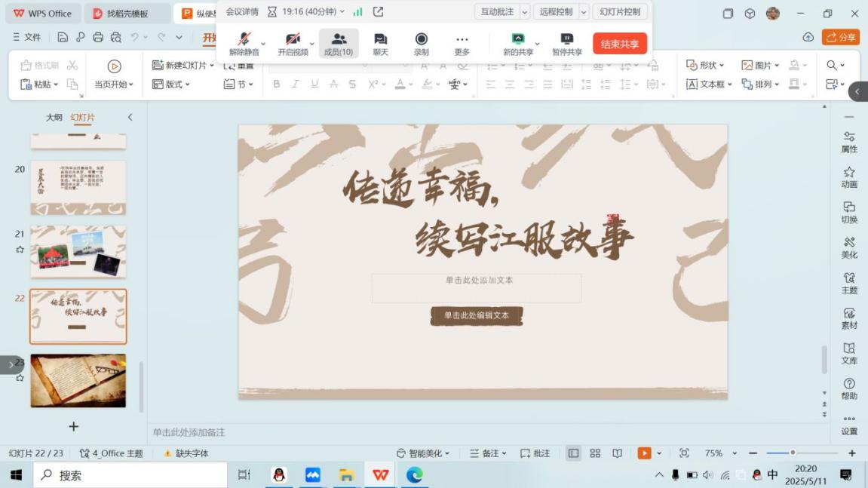Open the Transition panel in the right sidebar
This screenshot has width=868, height=488.
click(849, 212)
